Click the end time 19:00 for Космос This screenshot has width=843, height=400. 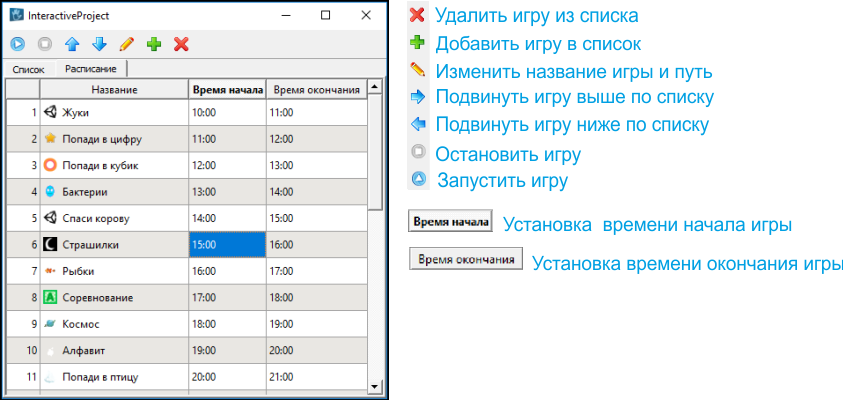[x=316, y=323]
